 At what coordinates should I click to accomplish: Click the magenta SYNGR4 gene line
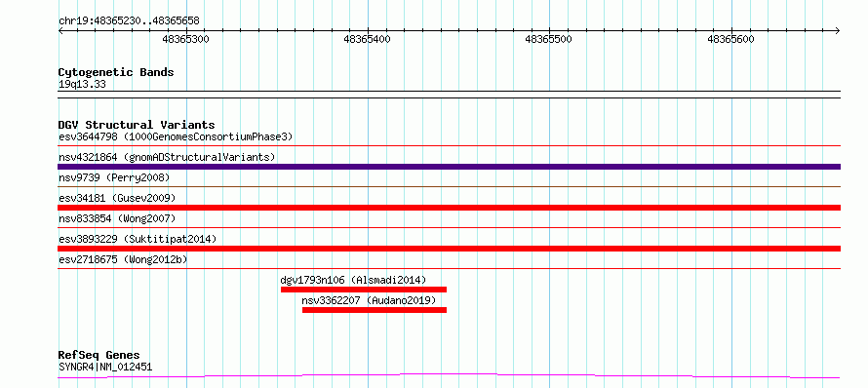(449, 376)
